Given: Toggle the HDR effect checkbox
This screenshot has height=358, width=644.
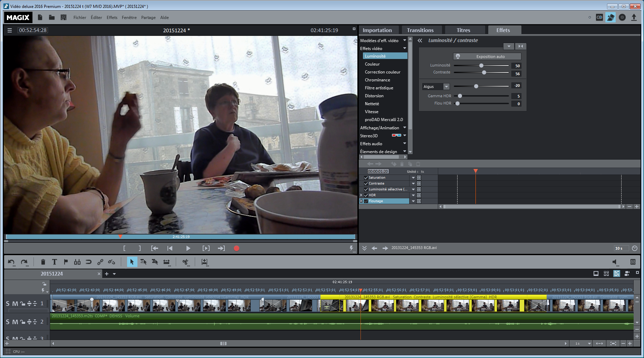Looking at the screenshot, I should (x=366, y=195).
